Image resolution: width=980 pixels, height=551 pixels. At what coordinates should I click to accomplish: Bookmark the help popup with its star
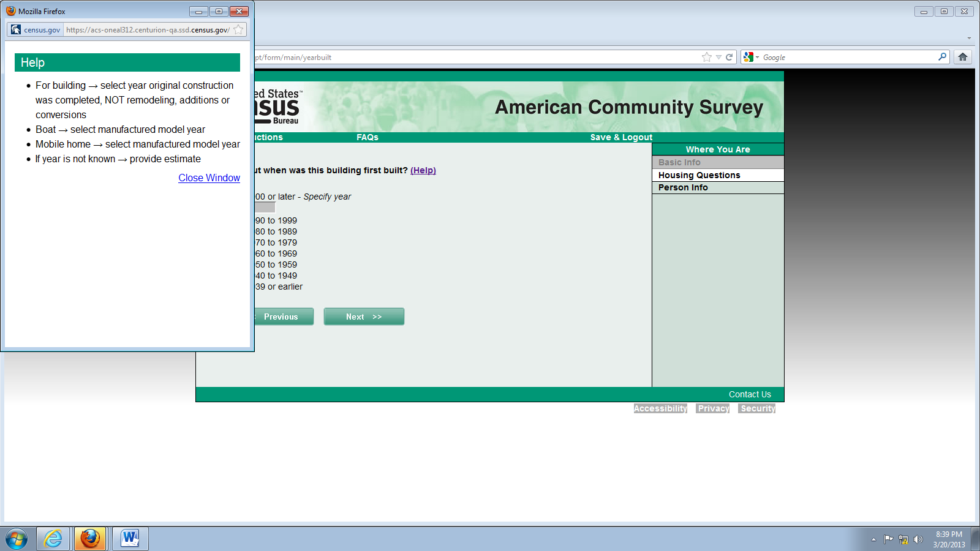click(x=239, y=29)
